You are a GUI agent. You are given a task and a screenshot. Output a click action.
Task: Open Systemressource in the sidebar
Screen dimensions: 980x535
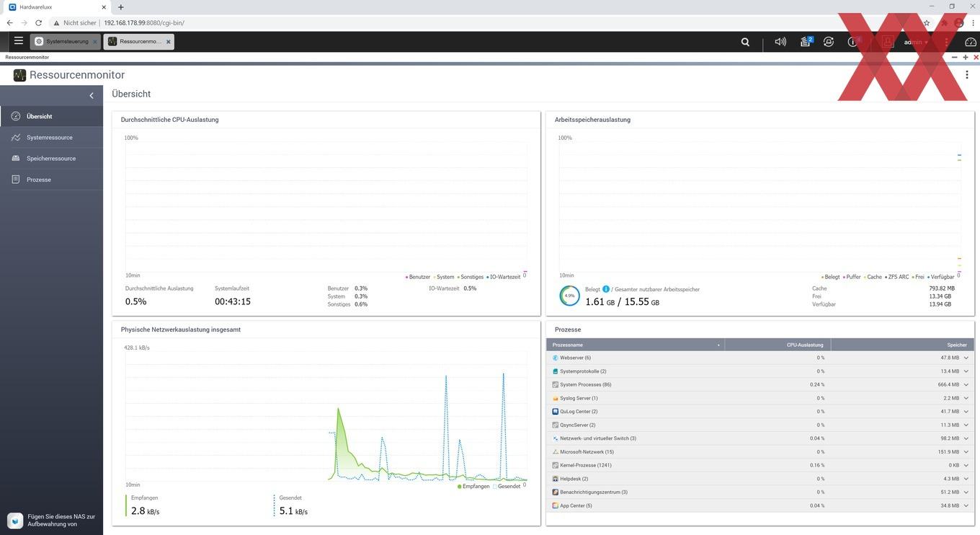(51, 137)
